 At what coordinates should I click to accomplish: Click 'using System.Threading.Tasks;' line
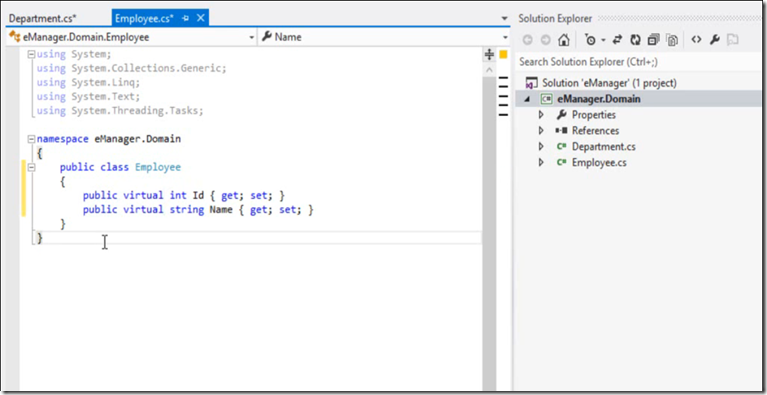click(120, 110)
